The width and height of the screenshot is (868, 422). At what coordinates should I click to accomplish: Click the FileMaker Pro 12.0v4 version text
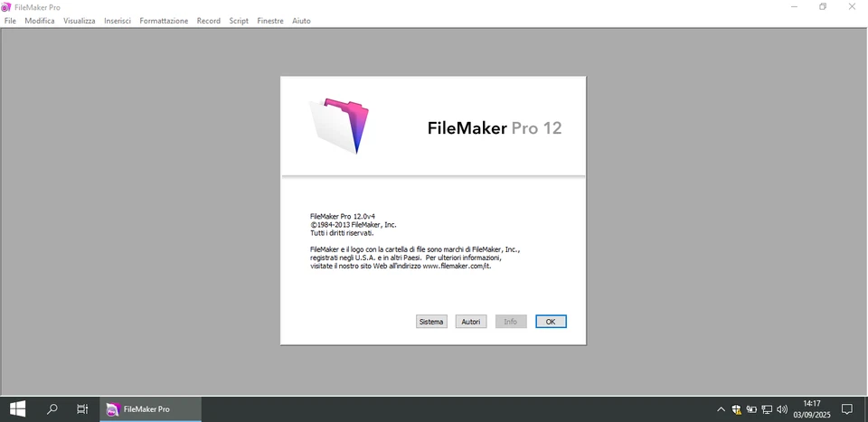point(343,216)
